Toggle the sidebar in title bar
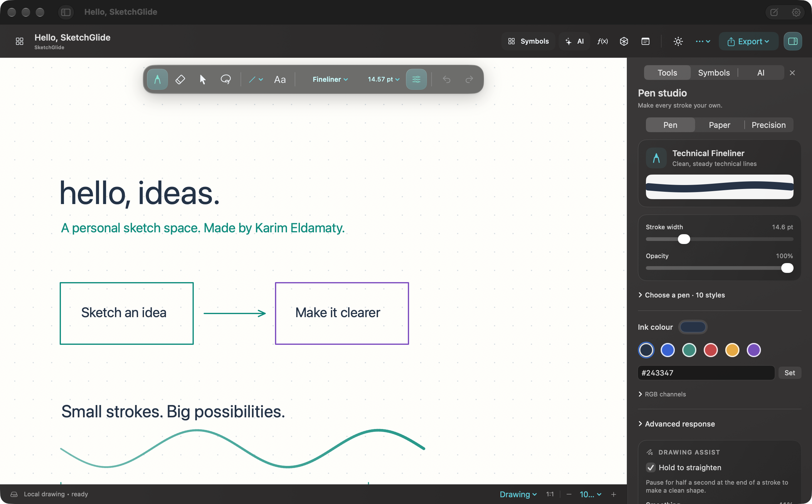812x504 pixels. pyautogui.click(x=66, y=12)
